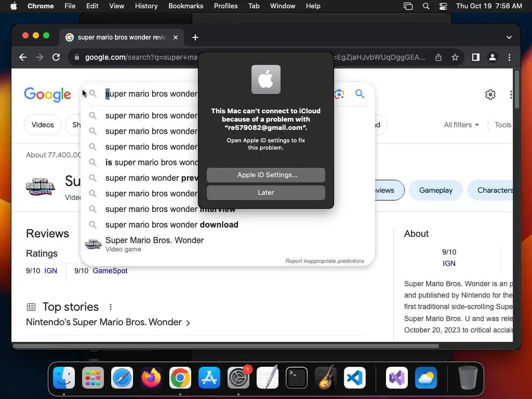Image resolution: width=532 pixels, height=399 pixels.
Task: Open Chrome three-dot menu
Action: coord(509,57)
